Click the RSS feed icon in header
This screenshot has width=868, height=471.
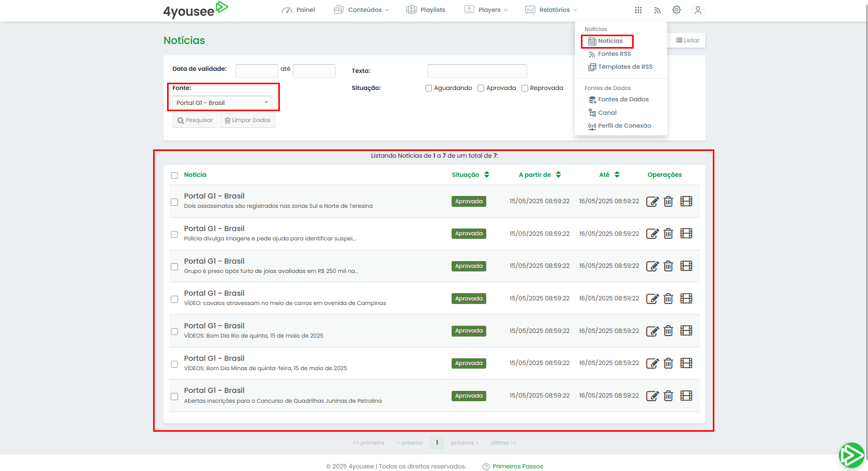[x=657, y=10]
